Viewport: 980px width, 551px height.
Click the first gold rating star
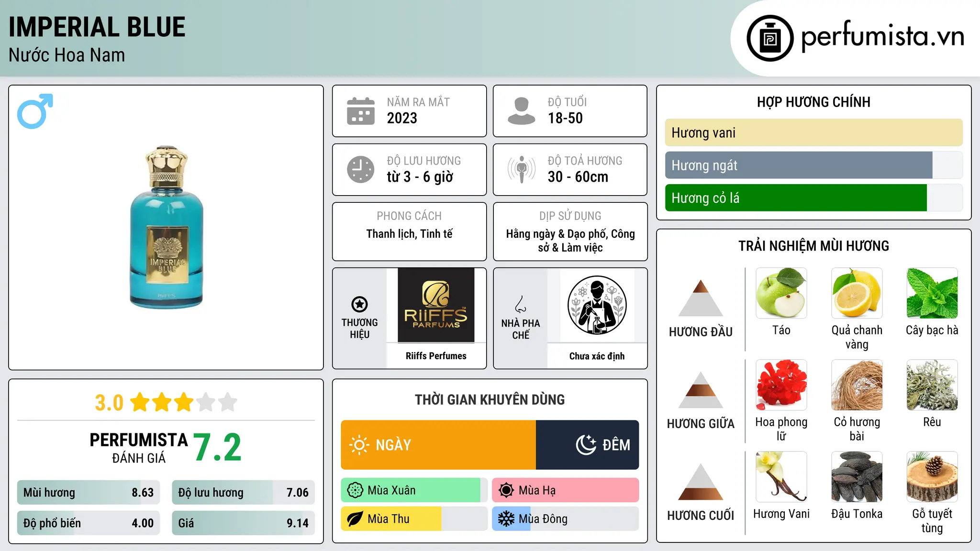point(140,402)
